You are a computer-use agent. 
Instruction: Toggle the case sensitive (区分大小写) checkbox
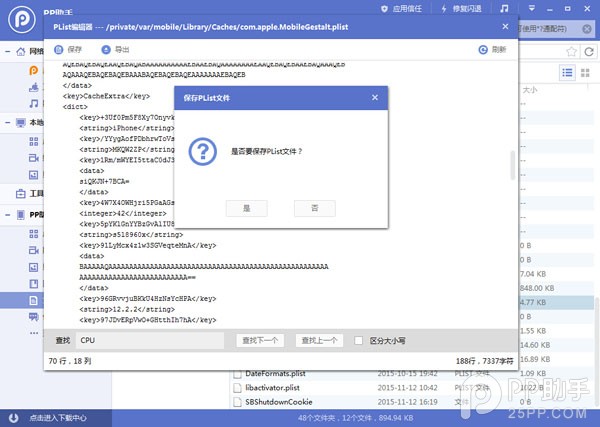[359, 340]
